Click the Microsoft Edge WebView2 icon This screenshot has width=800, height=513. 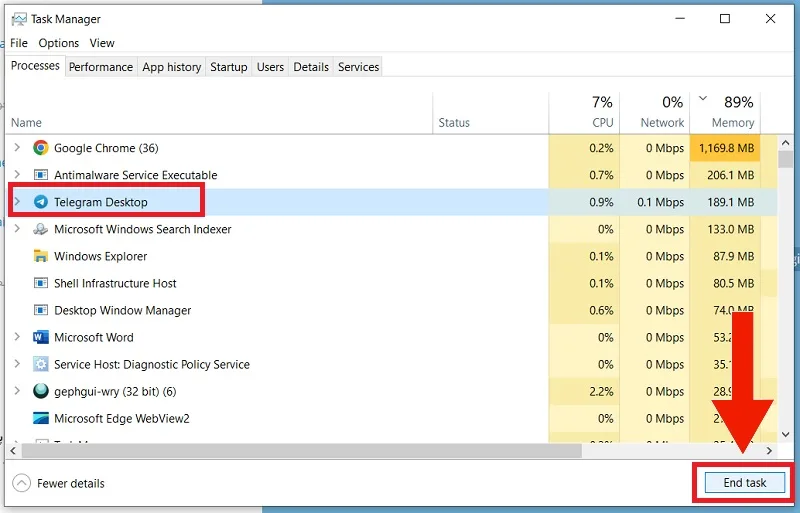(x=40, y=419)
